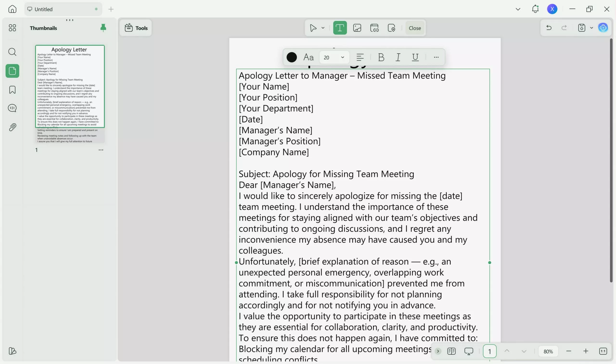Open the Attachments panel
616x364 pixels.
coord(12,127)
